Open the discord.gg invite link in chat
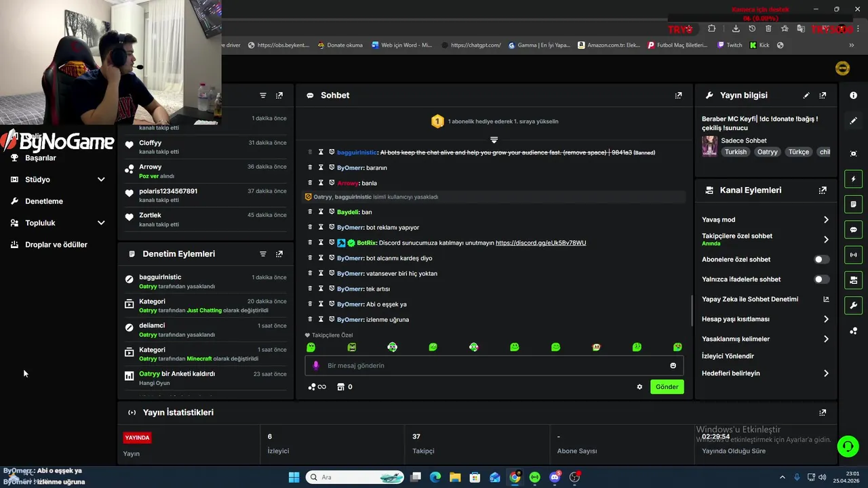 [x=540, y=243]
